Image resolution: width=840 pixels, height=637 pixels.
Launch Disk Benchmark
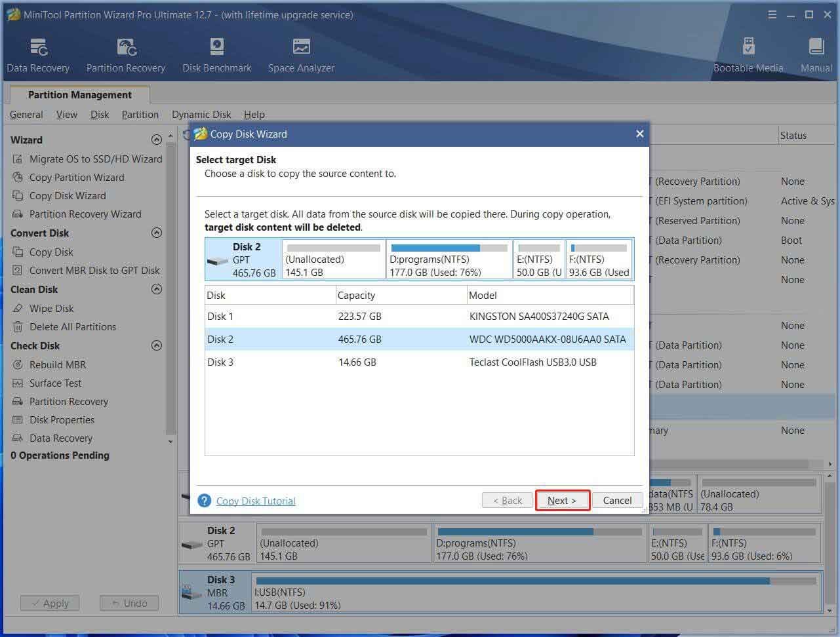(x=217, y=55)
